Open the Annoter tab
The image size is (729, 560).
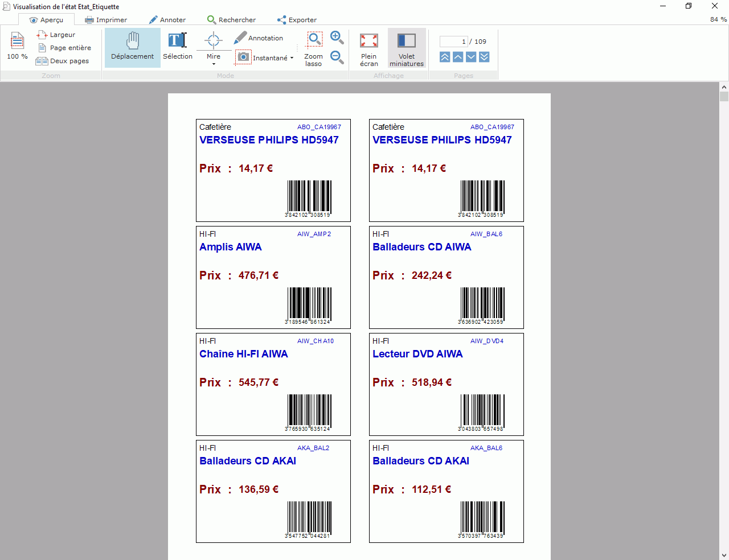coord(167,20)
